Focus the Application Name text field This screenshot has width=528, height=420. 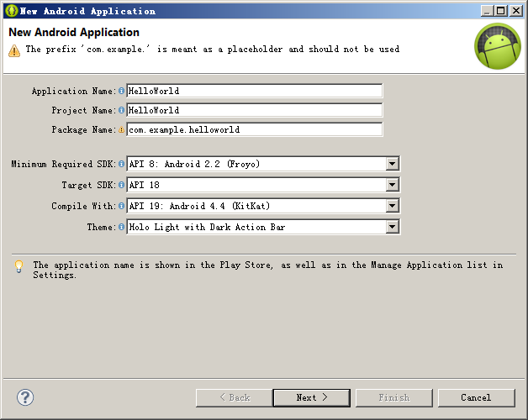(254, 91)
